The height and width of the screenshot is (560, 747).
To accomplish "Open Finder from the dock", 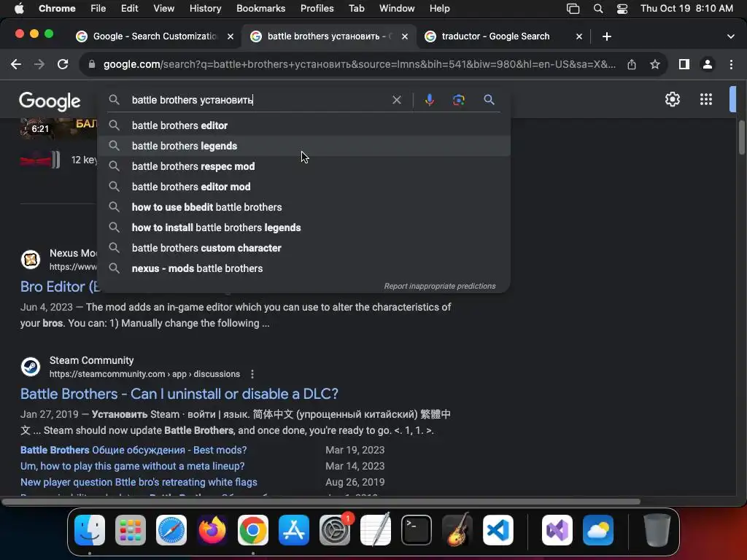I will [x=90, y=530].
